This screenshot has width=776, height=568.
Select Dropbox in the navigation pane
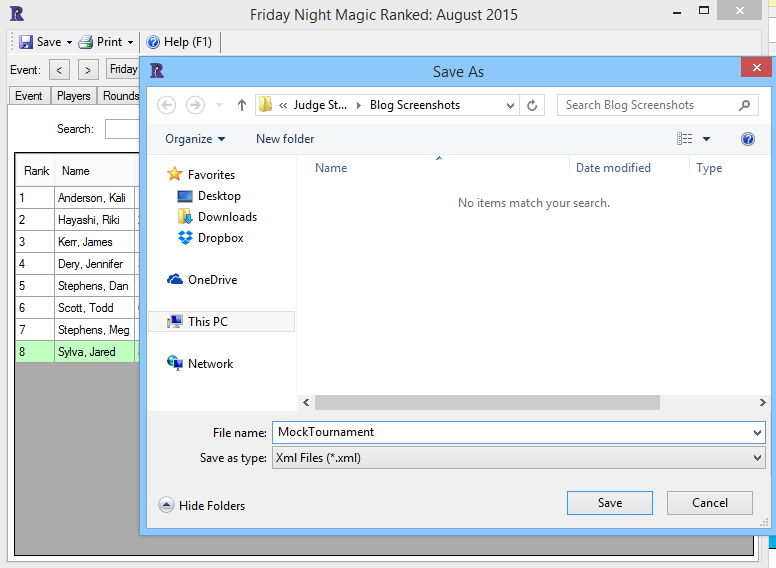point(210,238)
